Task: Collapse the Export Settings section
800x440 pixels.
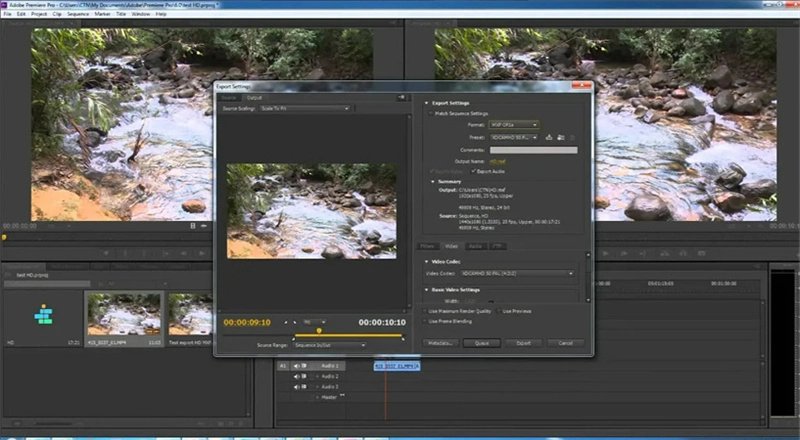Action: [x=427, y=103]
